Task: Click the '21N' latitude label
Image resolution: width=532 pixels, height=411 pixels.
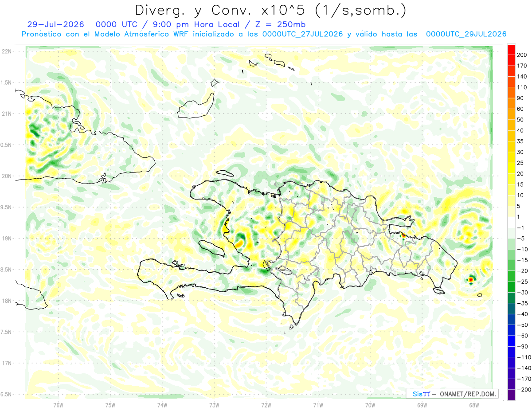Action: [7, 114]
